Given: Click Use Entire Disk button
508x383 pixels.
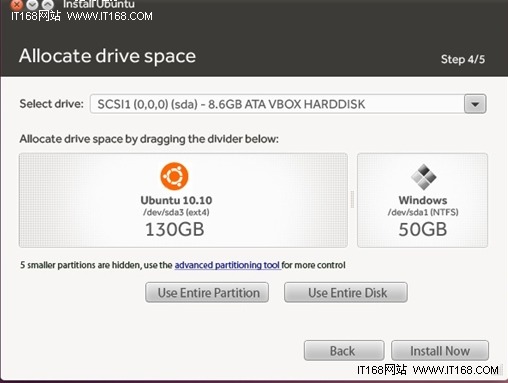Looking at the screenshot, I should point(346,293).
